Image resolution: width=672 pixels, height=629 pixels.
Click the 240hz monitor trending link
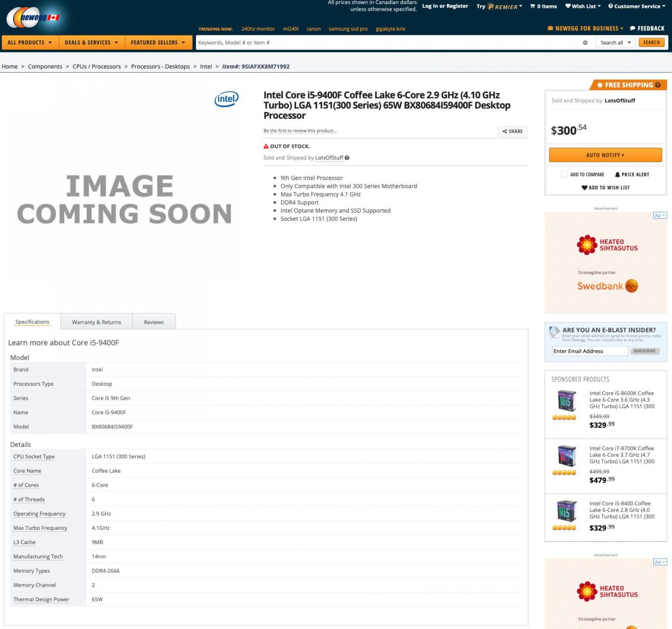(x=258, y=29)
